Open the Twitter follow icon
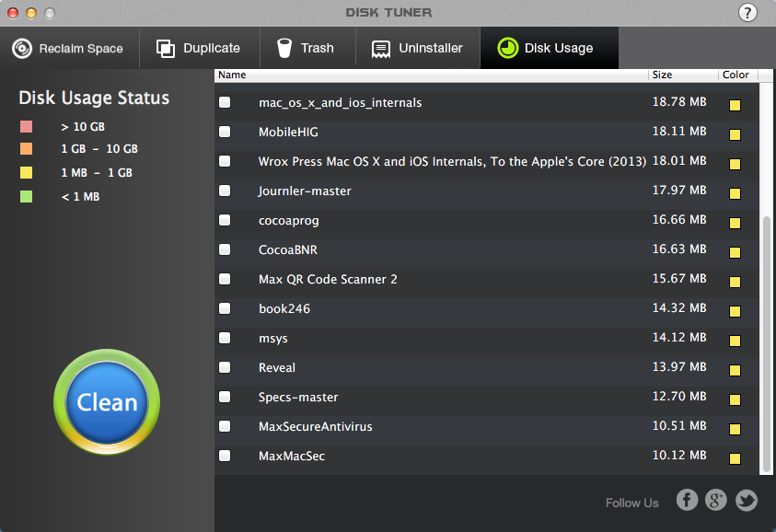Image resolution: width=776 pixels, height=532 pixels. click(x=747, y=500)
